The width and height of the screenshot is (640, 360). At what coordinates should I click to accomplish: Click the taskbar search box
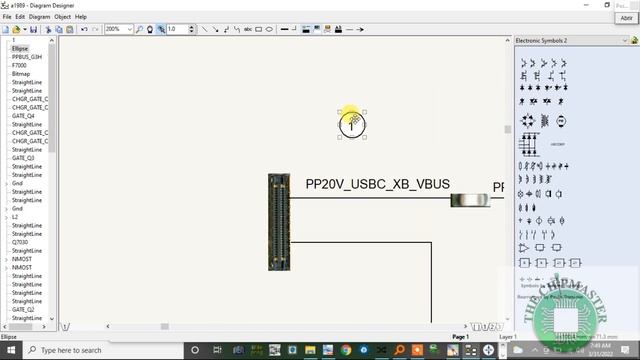104,350
